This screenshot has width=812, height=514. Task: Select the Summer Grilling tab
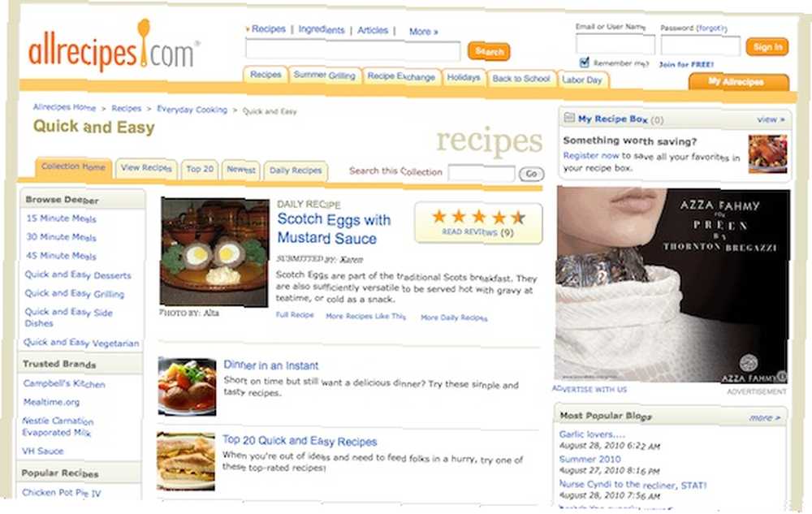point(325,76)
